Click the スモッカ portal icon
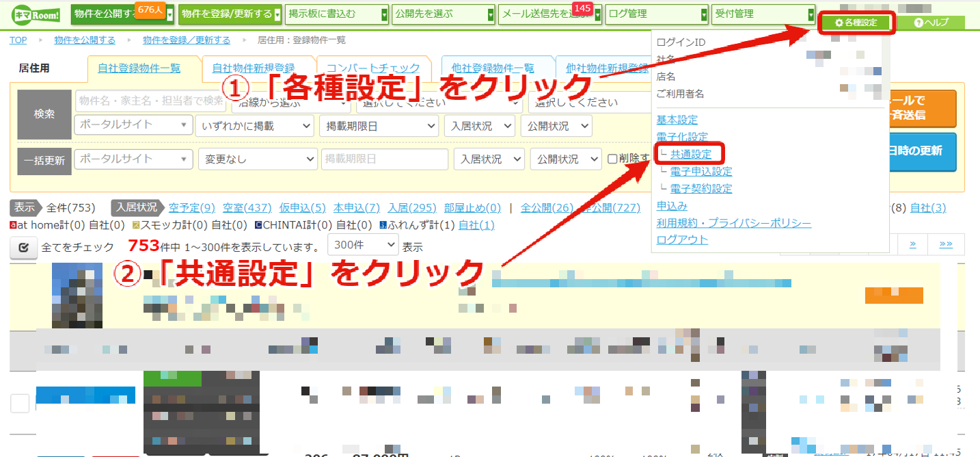980x457 pixels. coord(135,225)
